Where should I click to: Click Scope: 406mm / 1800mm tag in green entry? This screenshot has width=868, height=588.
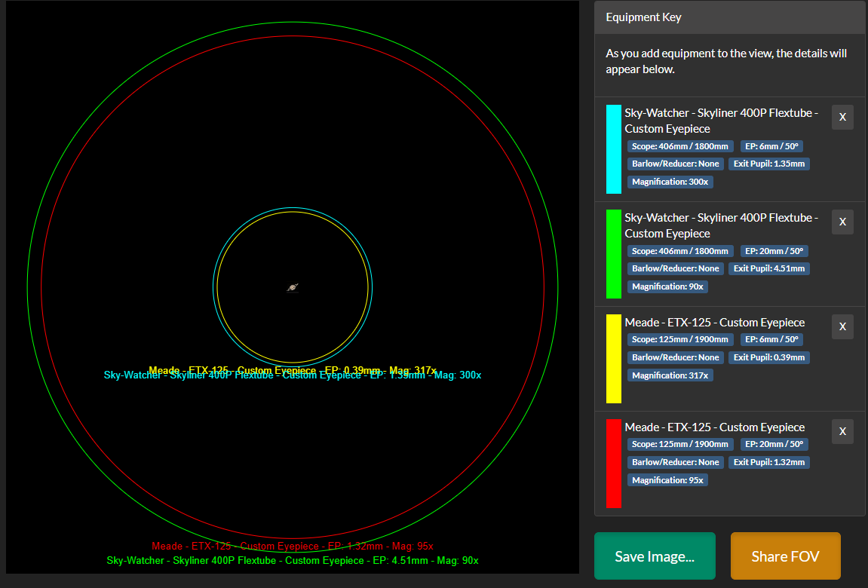[x=679, y=251]
